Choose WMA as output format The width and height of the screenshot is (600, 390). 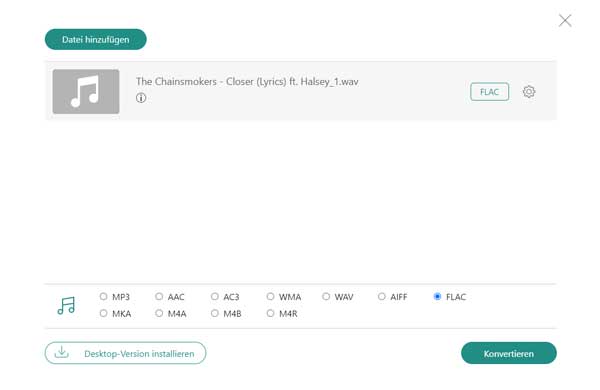(270, 296)
